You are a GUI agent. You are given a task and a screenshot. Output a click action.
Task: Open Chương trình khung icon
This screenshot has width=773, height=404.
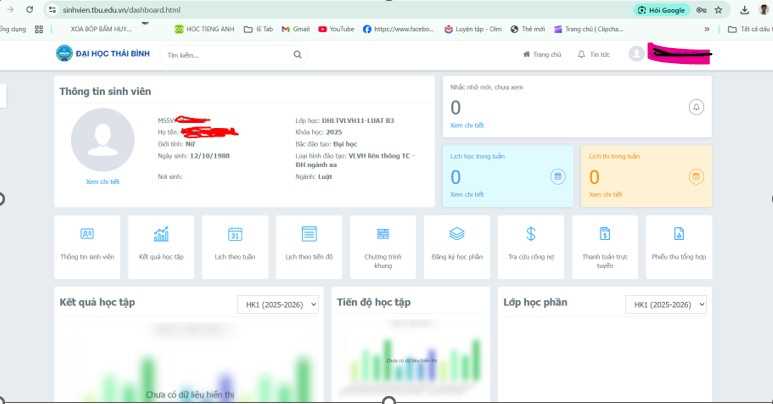coord(383,234)
